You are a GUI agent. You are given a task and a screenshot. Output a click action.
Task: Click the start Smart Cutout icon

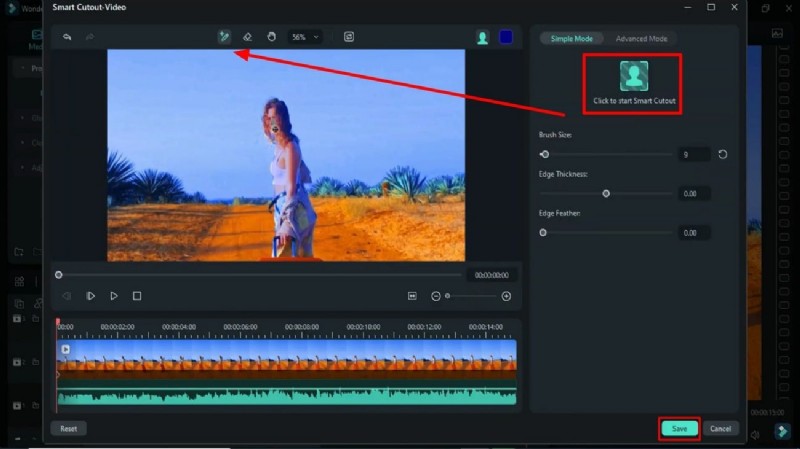633,76
